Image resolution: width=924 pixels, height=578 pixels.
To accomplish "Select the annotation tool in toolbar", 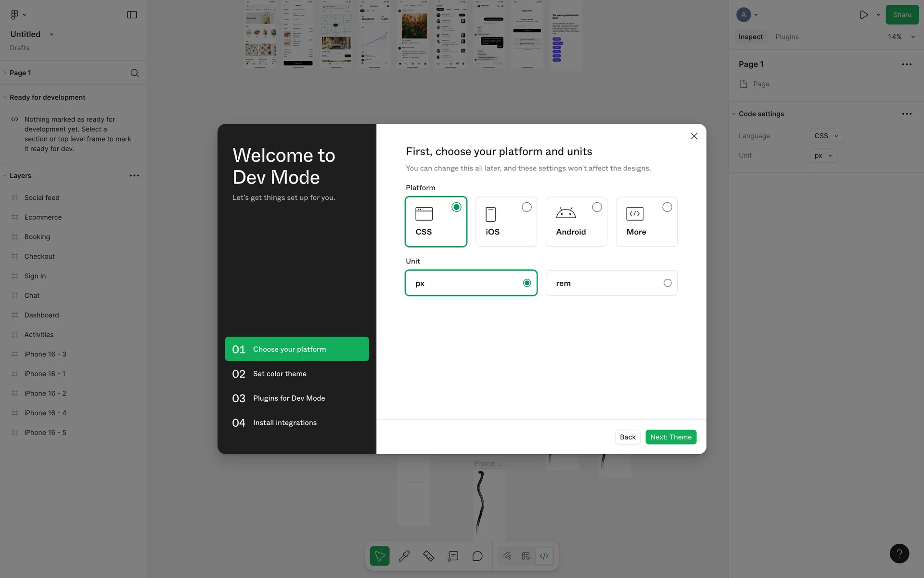I will [453, 556].
